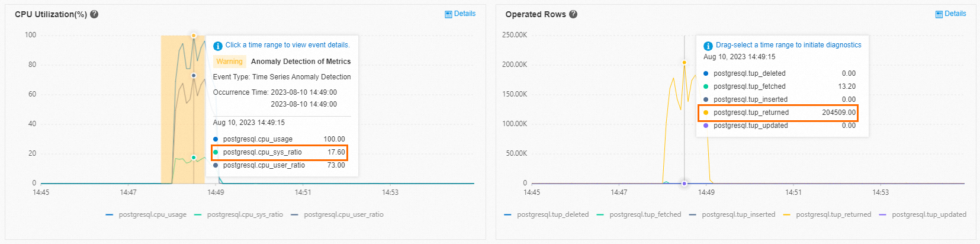Click 'Anomaly Detection of Metrics' title text
The width and height of the screenshot is (980, 244).
click(301, 62)
